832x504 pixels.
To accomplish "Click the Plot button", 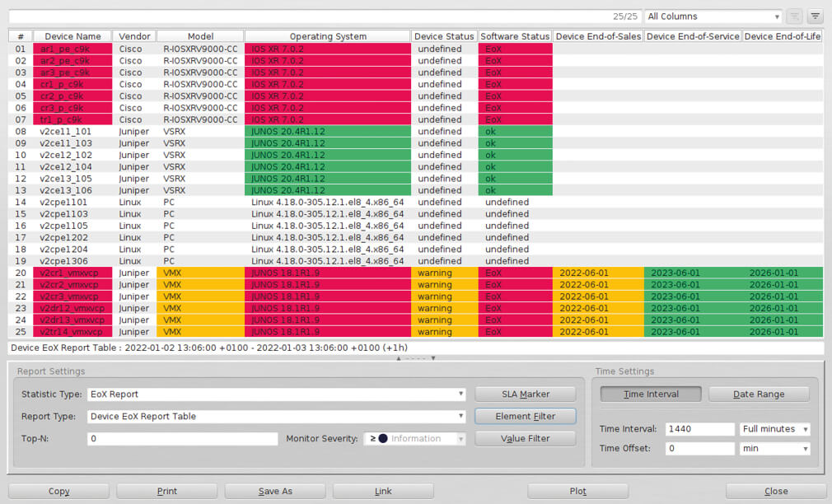I will click(x=577, y=492).
